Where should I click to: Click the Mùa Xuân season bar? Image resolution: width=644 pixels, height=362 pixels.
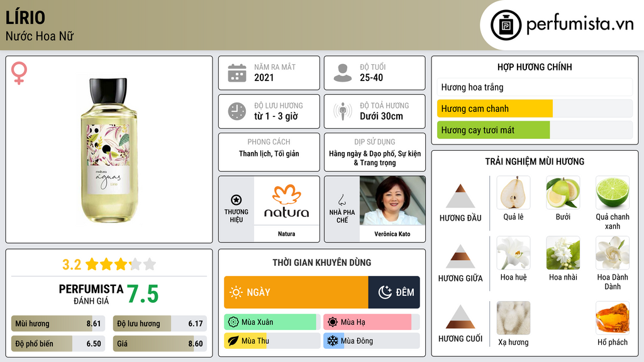click(x=272, y=322)
